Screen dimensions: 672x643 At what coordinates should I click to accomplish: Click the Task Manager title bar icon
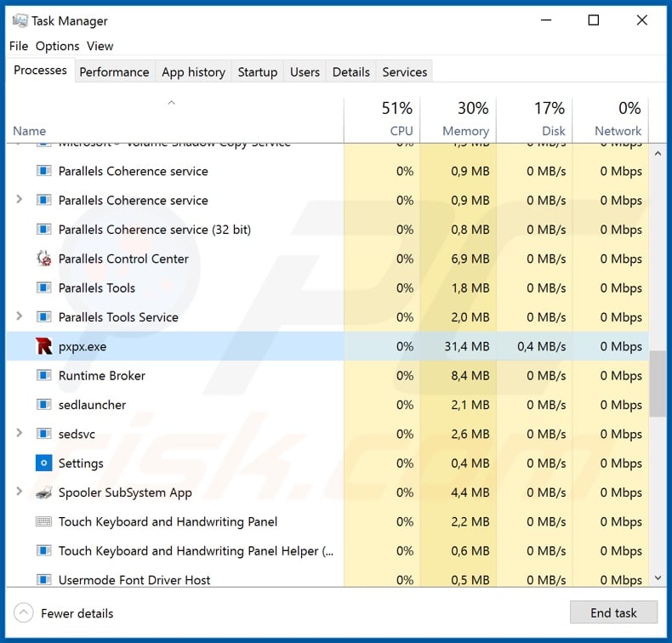point(20,20)
